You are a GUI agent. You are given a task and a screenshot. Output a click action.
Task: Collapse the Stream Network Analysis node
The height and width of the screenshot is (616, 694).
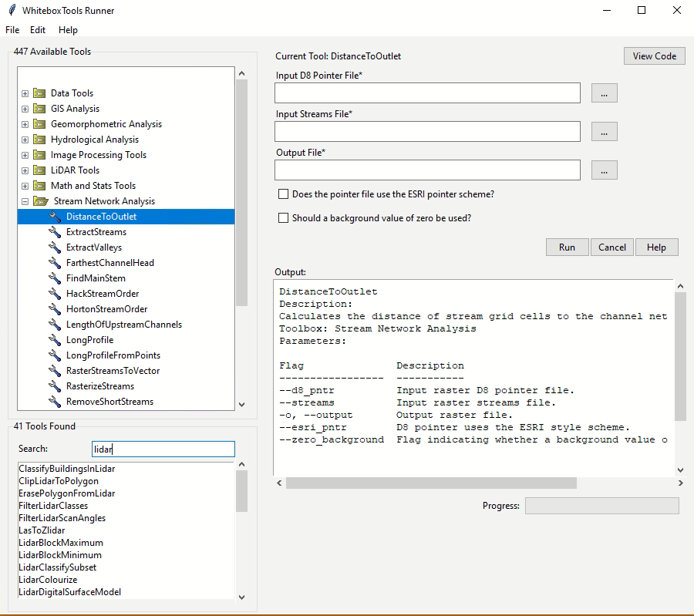pos(25,201)
